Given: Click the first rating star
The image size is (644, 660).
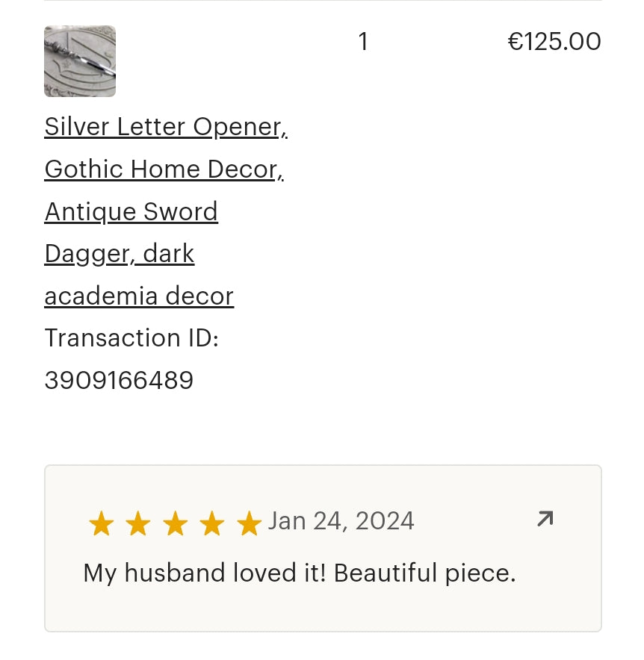Looking at the screenshot, I should pyautogui.click(x=101, y=523).
